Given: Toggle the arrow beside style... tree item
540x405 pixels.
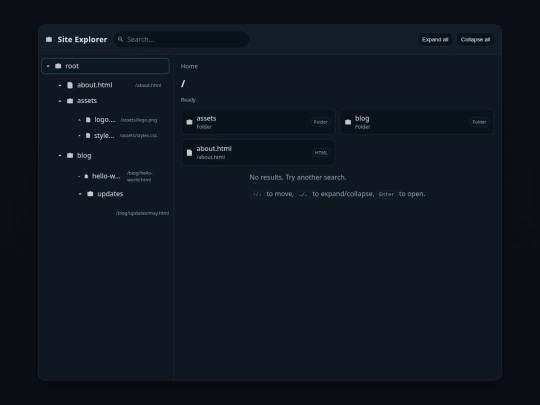Looking at the screenshot, I should tap(79, 136).
